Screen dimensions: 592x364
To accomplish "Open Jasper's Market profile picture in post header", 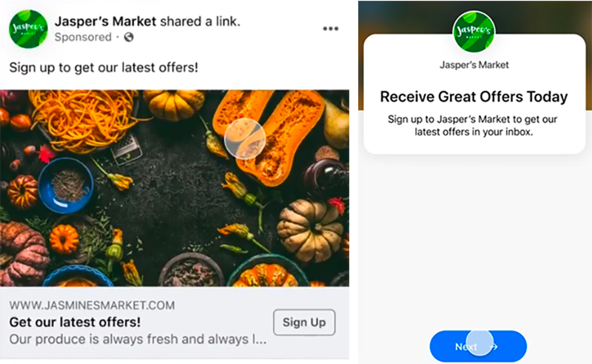I will [x=28, y=29].
